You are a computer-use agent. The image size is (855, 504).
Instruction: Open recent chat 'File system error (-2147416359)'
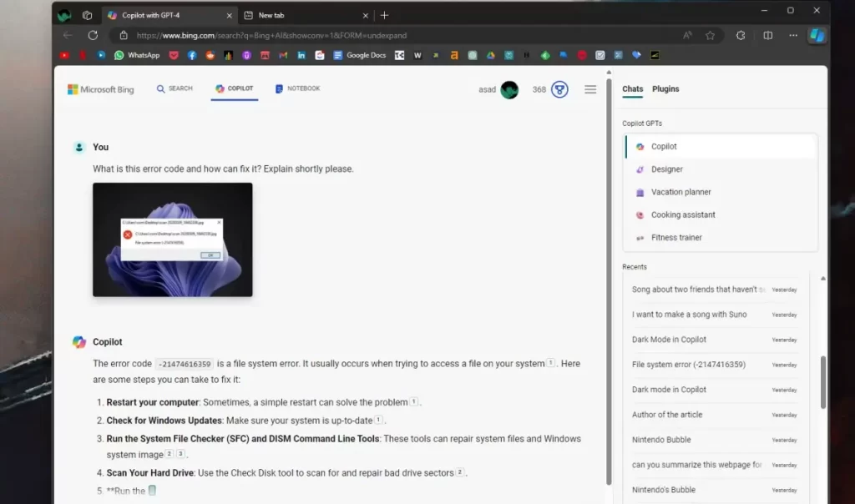click(x=715, y=365)
